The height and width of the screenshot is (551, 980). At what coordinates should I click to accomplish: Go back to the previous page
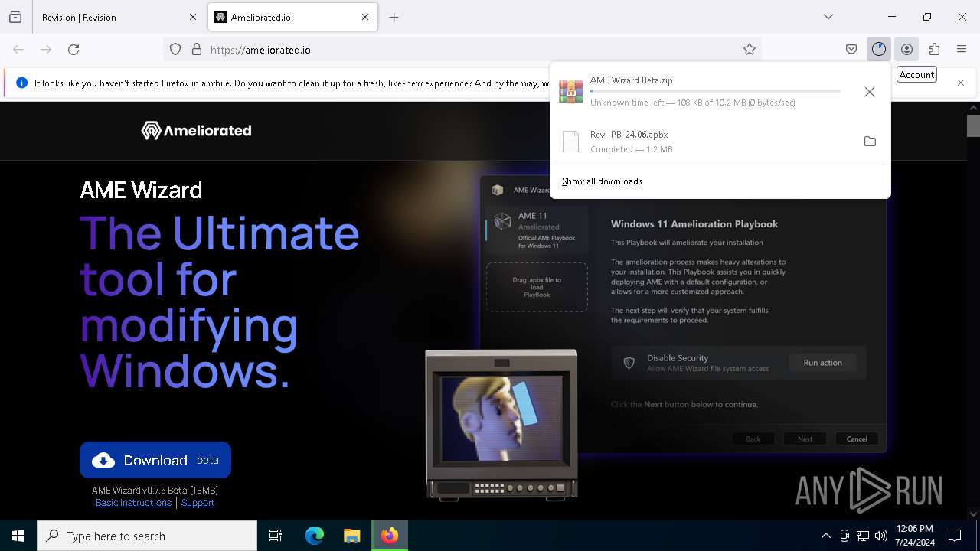coord(18,49)
